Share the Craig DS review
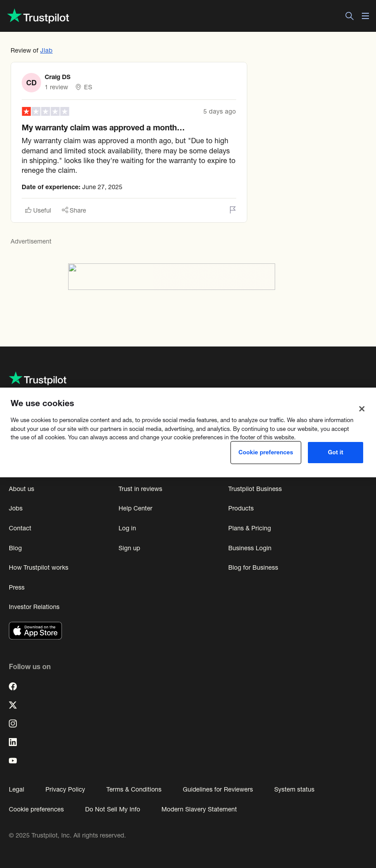 (74, 210)
